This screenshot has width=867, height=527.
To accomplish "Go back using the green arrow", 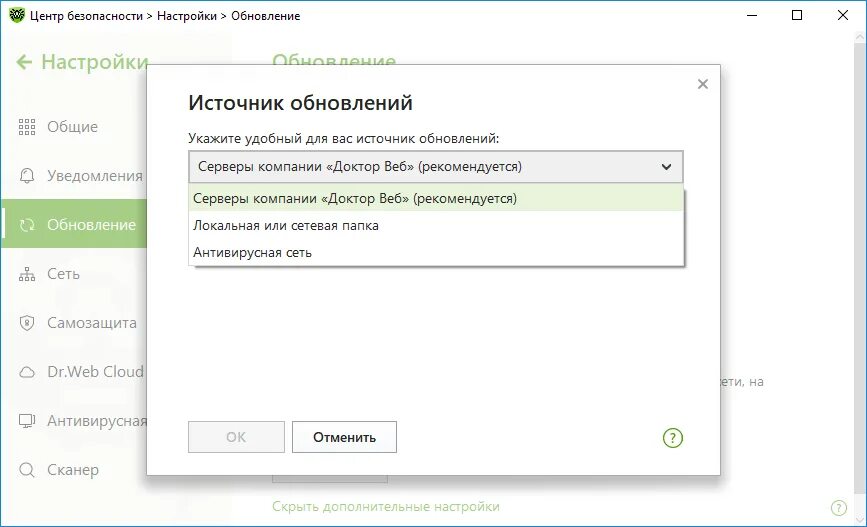I will tap(24, 62).
